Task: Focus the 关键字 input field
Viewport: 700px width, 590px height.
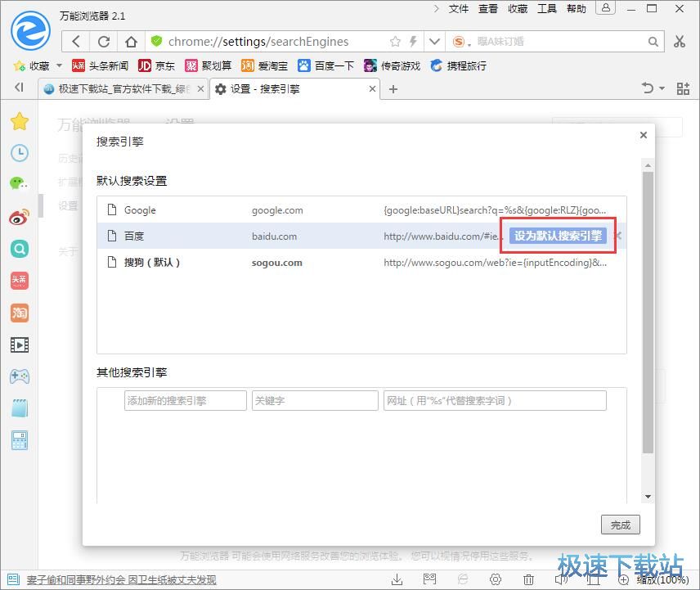Action: 315,401
